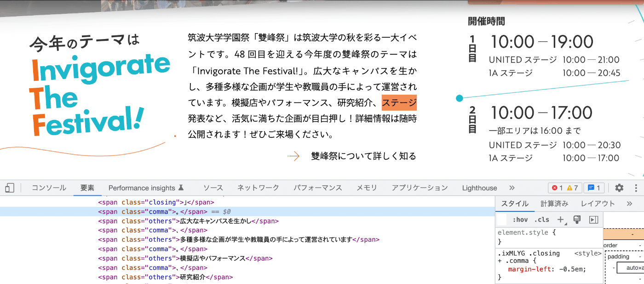Open the ソース tab

(x=213, y=188)
